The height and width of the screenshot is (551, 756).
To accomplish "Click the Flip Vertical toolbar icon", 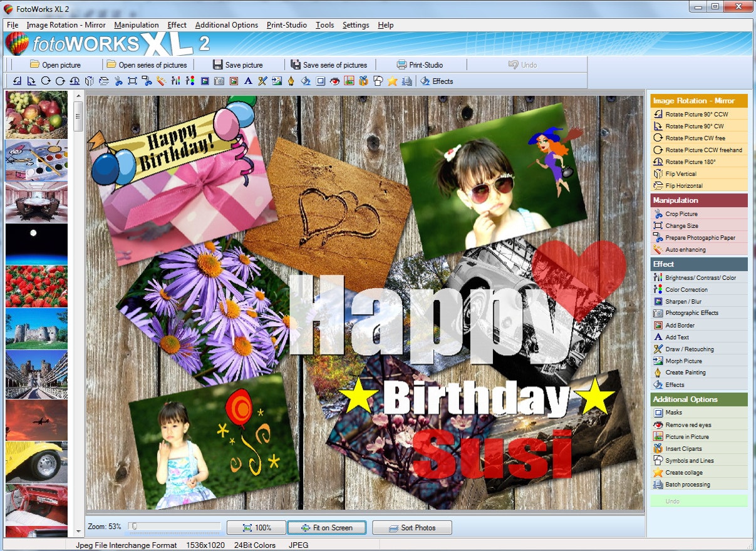I will coord(89,81).
